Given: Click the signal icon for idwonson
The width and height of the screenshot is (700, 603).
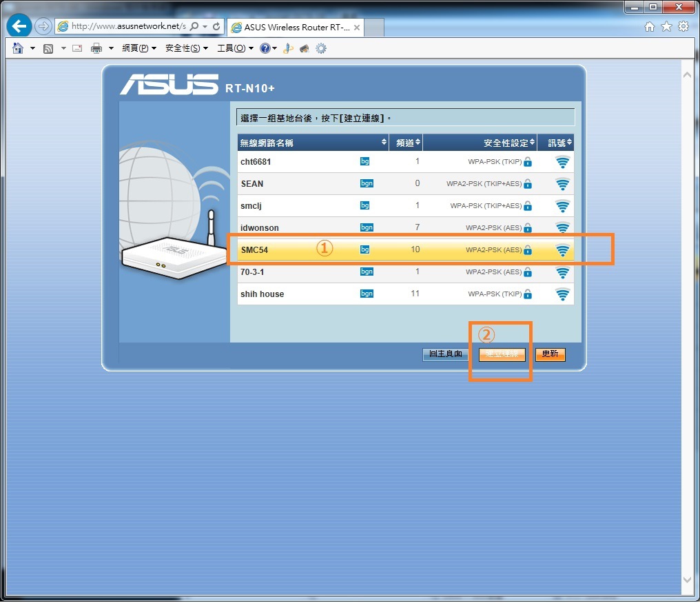Looking at the screenshot, I should pos(562,227).
